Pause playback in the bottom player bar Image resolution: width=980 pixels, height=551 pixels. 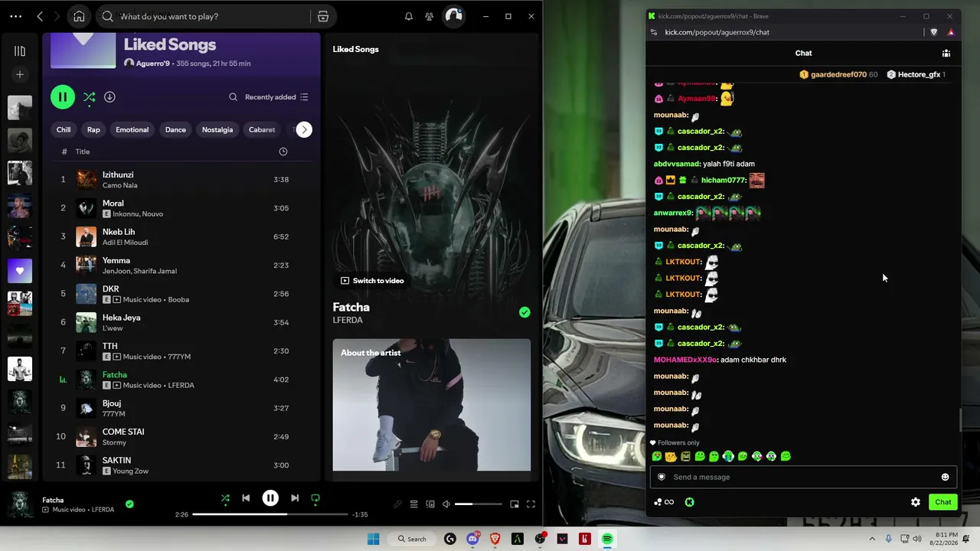coord(270,498)
